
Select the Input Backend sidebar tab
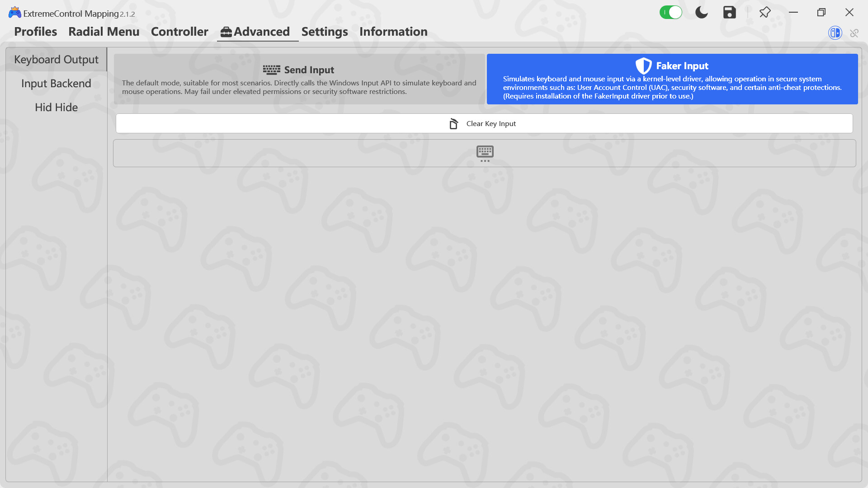(x=56, y=83)
